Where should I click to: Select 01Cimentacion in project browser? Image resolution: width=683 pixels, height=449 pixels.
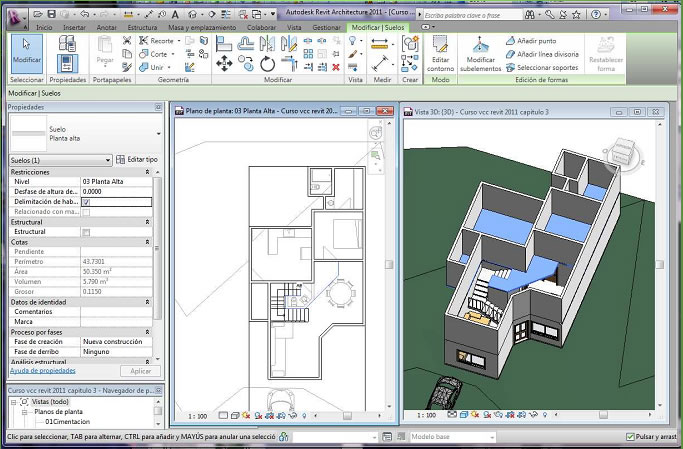[x=66, y=422]
